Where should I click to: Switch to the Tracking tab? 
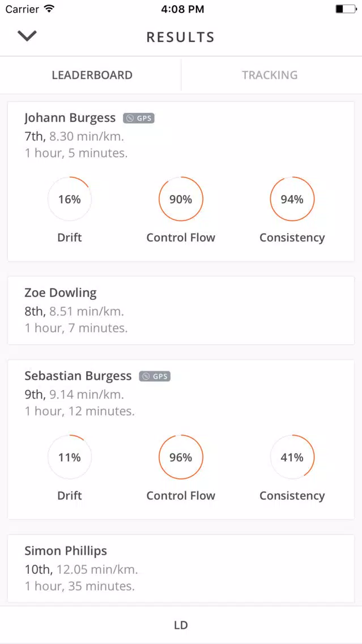pos(270,75)
